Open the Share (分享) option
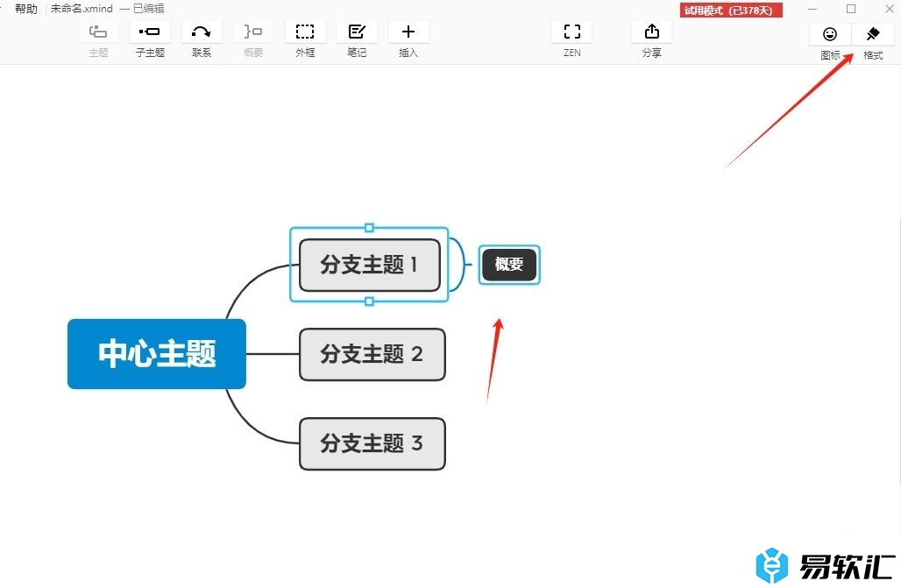 pyautogui.click(x=651, y=32)
